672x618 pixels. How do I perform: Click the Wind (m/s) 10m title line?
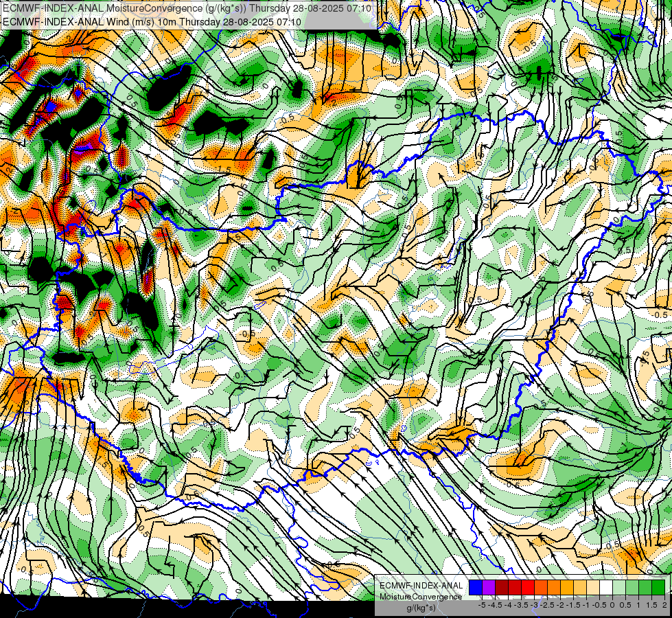click(x=152, y=22)
